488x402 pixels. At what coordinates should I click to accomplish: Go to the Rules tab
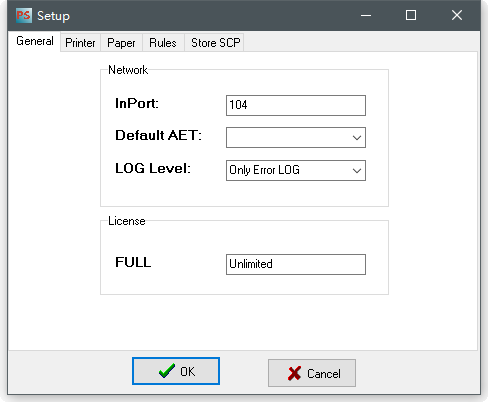163,43
